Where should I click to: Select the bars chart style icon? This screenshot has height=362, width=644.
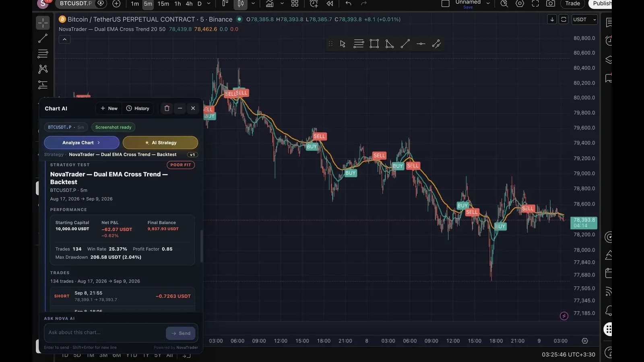pyautogui.click(x=225, y=4)
